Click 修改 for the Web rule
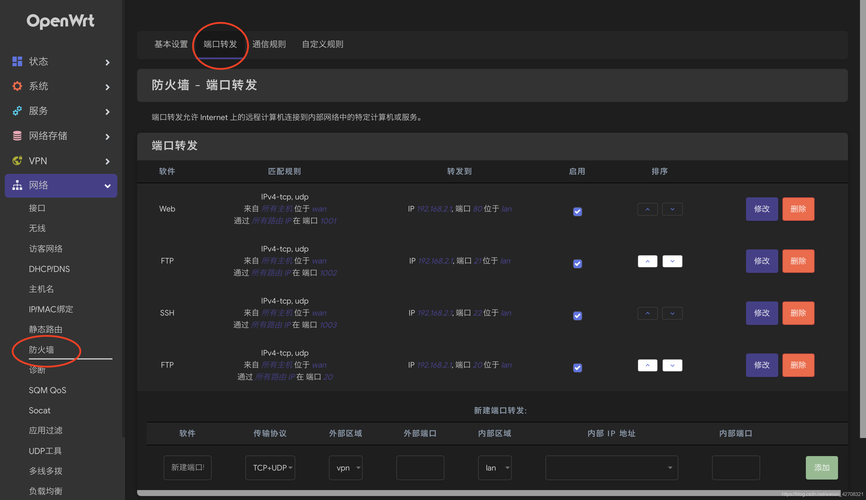This screenshot has height=500, width=866. point(762,209)
